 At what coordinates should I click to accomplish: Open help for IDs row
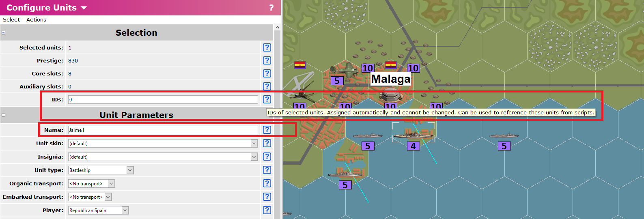pos(267,99)
